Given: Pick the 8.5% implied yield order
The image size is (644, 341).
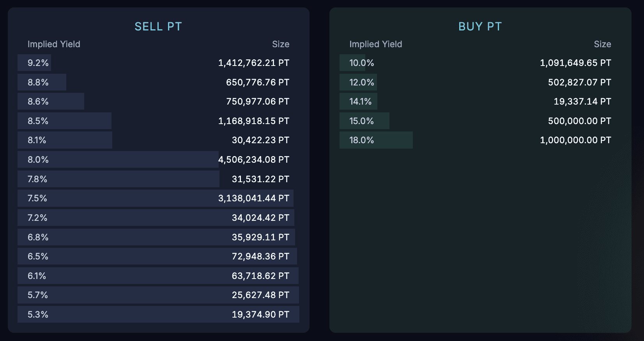Looking at the screenshot, I should (38, 121).
